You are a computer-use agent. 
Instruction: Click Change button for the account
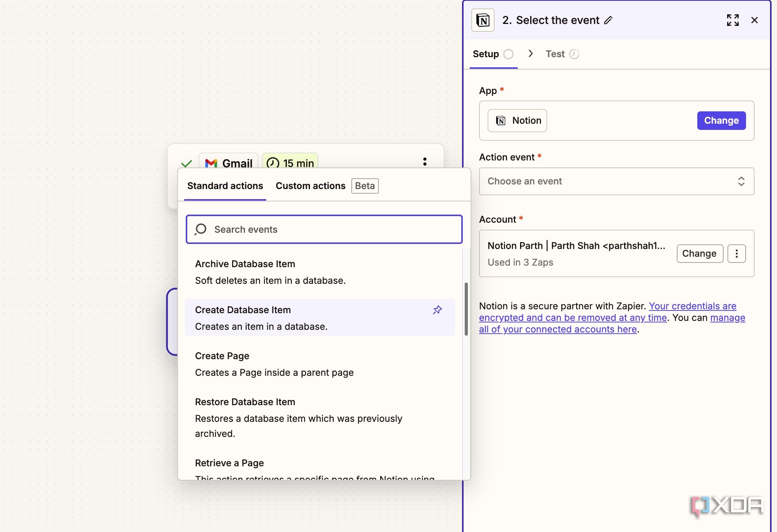pyautogui.click(x=700, y=254)
